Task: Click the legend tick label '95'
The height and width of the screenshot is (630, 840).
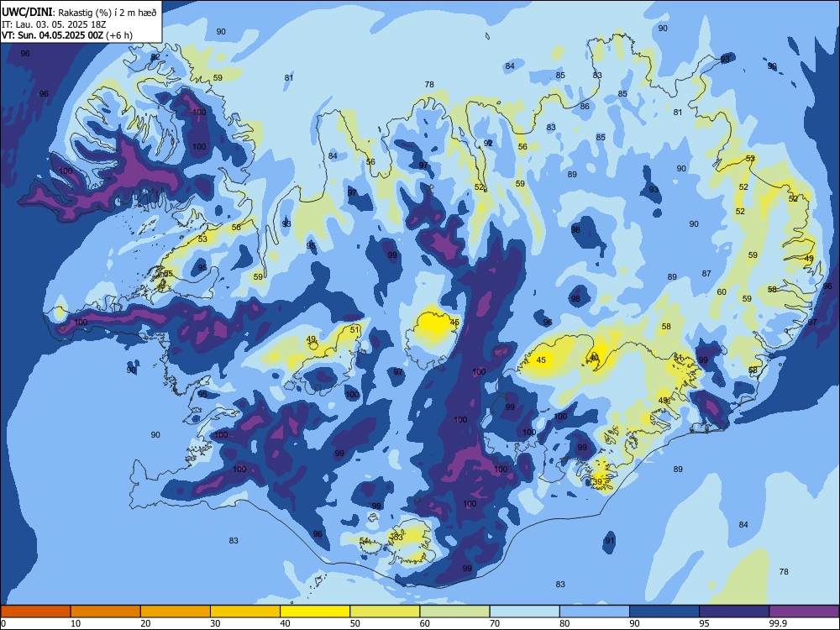Action: [705, 623]
